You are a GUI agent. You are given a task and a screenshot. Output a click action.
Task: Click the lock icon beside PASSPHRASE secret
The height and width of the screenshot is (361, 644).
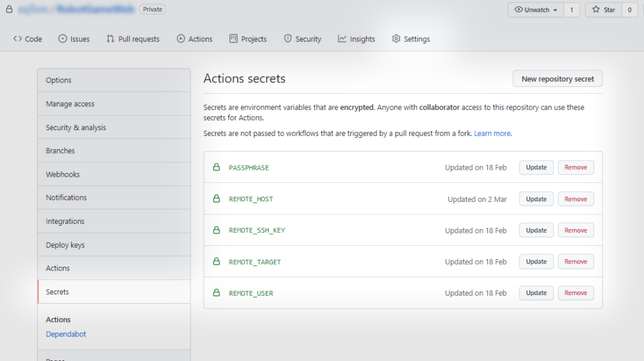click(x=216, y=167)
